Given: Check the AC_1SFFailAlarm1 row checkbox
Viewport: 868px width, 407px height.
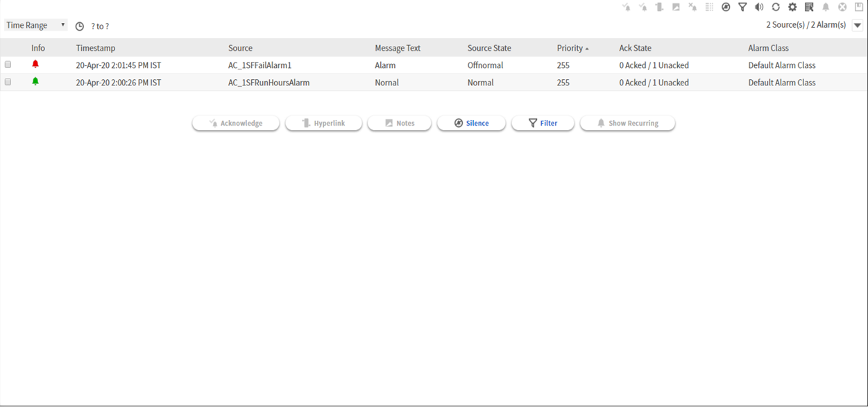Looking at the screenshot, I should click(8, 65).
